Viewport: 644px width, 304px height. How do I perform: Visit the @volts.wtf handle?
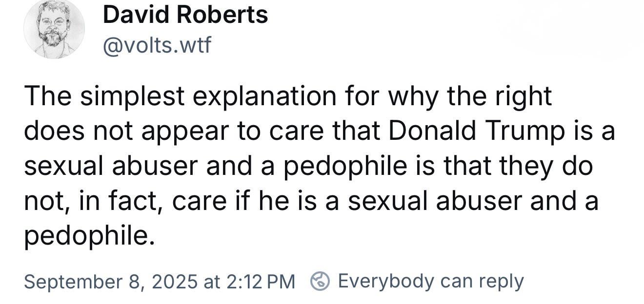157,45
